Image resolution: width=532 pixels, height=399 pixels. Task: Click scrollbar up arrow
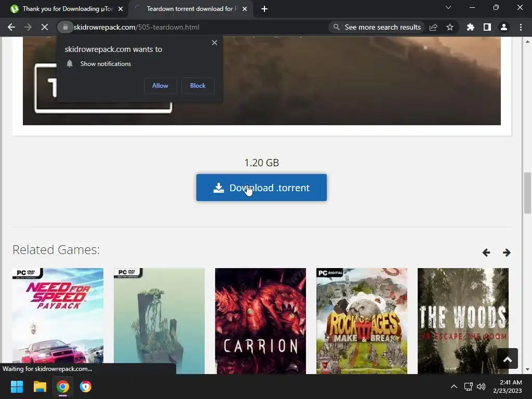tap(527, 42)
